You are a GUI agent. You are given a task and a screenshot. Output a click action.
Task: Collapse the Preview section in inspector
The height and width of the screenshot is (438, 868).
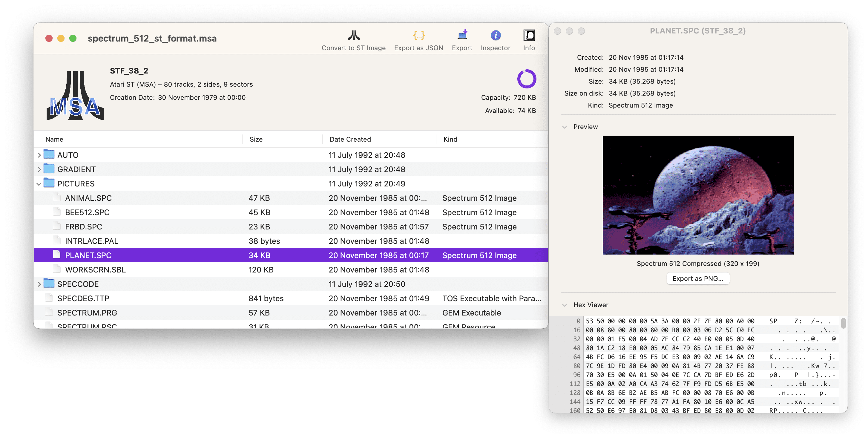pos(565,127)
